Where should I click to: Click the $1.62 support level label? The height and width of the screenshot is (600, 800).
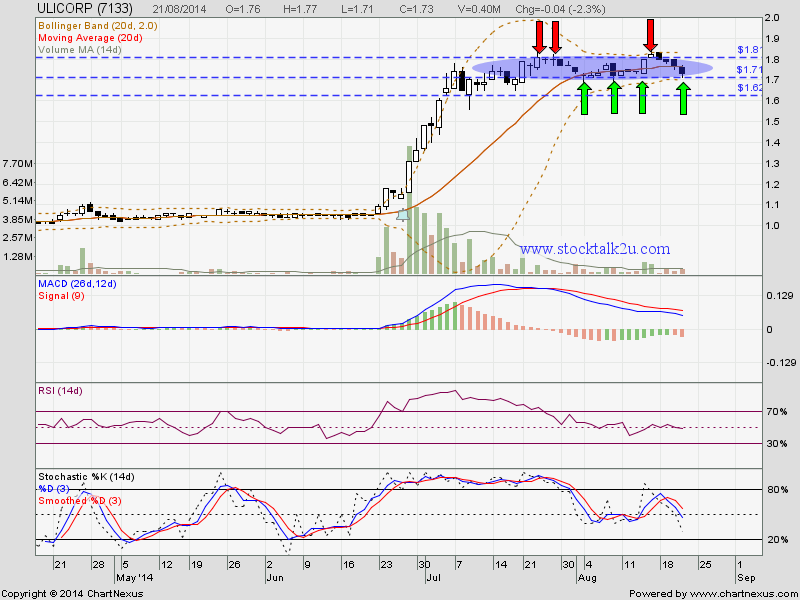[749, 88]
